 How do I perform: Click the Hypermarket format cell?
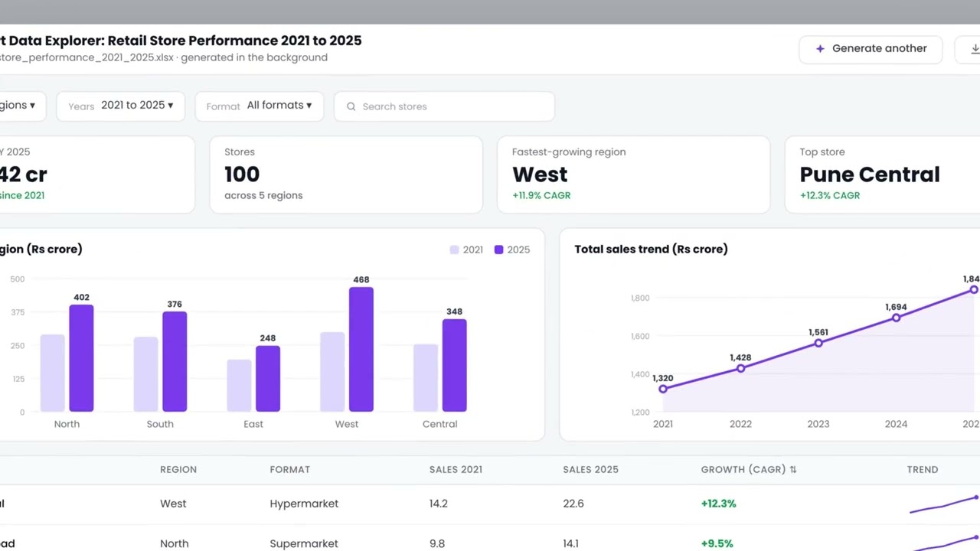[x=304, y=504]
